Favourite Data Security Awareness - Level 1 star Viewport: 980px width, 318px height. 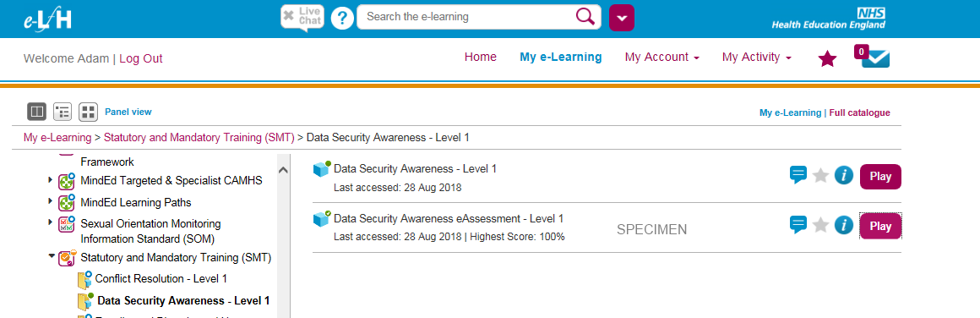(x=820, y=175)
